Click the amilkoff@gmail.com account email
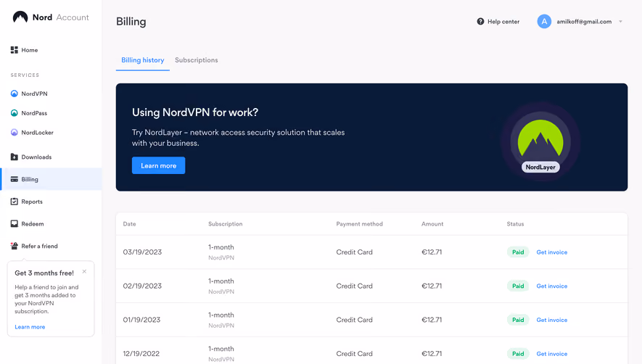The height and width of the screenshot is (364, 642). coord(584,21)
